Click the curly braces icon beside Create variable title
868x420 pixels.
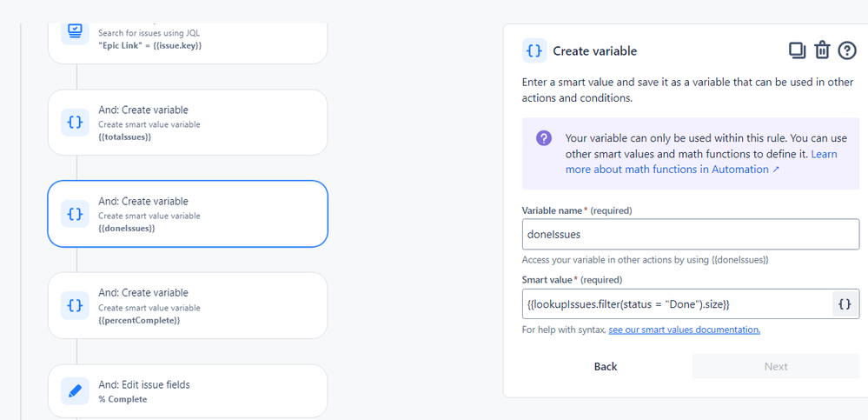tap(534, 51)
